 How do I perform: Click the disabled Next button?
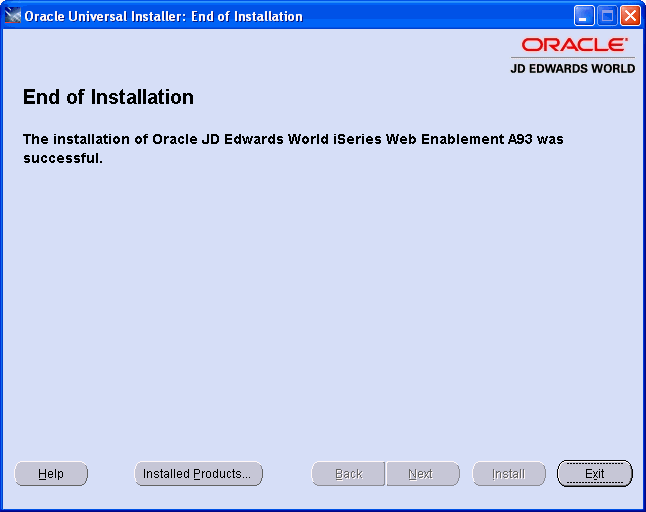pyautogui.click(x=423, y=474)
